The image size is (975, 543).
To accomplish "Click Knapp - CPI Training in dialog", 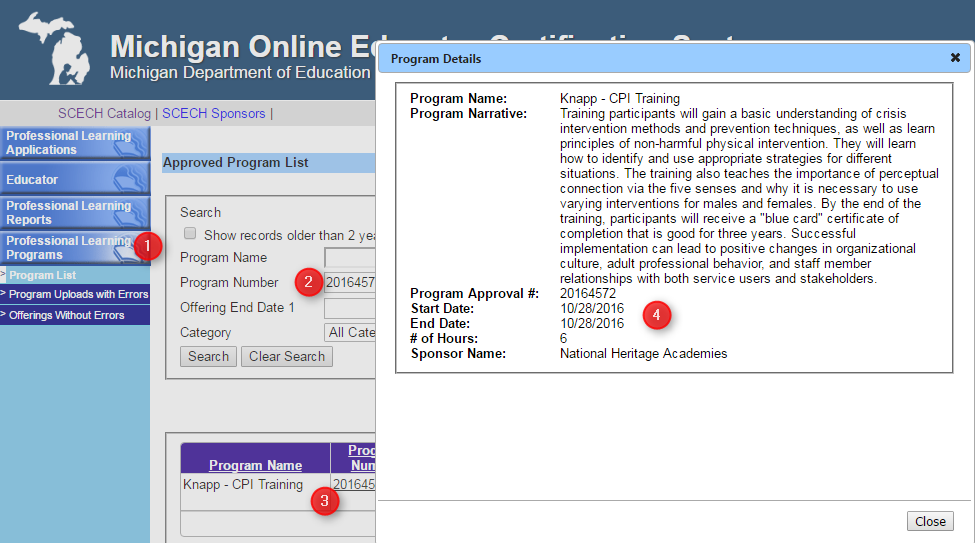I will 620,98.
